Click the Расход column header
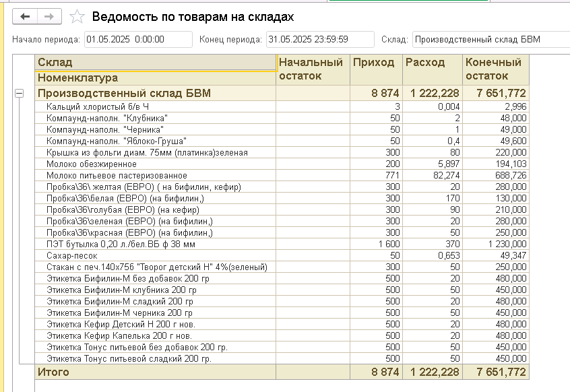Viewport: 570px width, 392px height. tap(432, 63)
